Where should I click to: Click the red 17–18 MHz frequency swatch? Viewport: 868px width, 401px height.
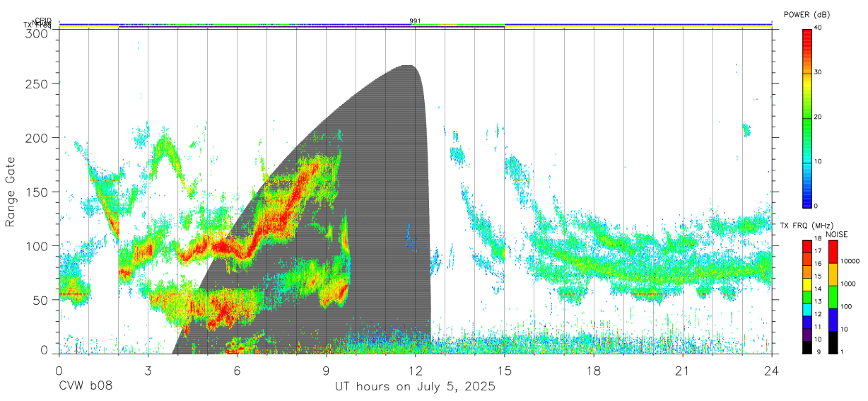tap(807, 247)
